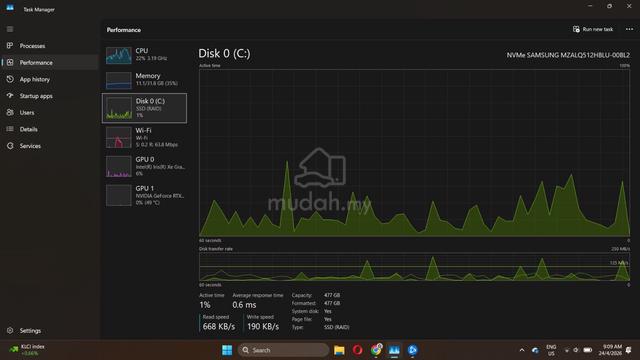Screen dimensions: 640x360
Task: Open the Wi-Fi network tray icon
Action: tap(567, 350)
